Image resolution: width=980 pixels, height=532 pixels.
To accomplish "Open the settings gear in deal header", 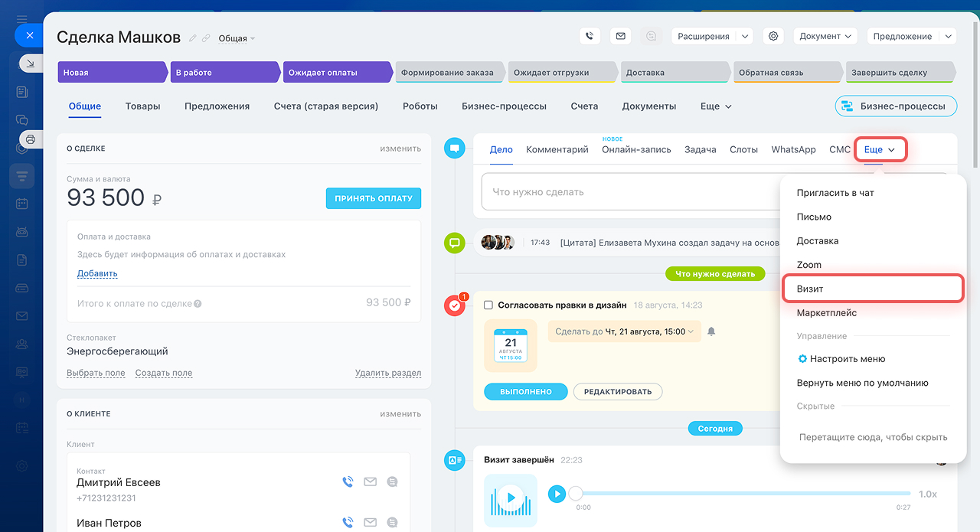I will 773,36.
